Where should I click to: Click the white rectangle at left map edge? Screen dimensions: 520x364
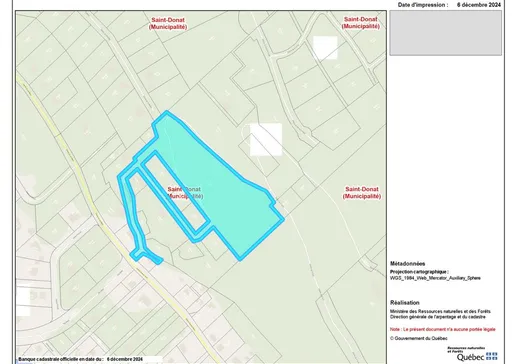click(x=23, y=301)
